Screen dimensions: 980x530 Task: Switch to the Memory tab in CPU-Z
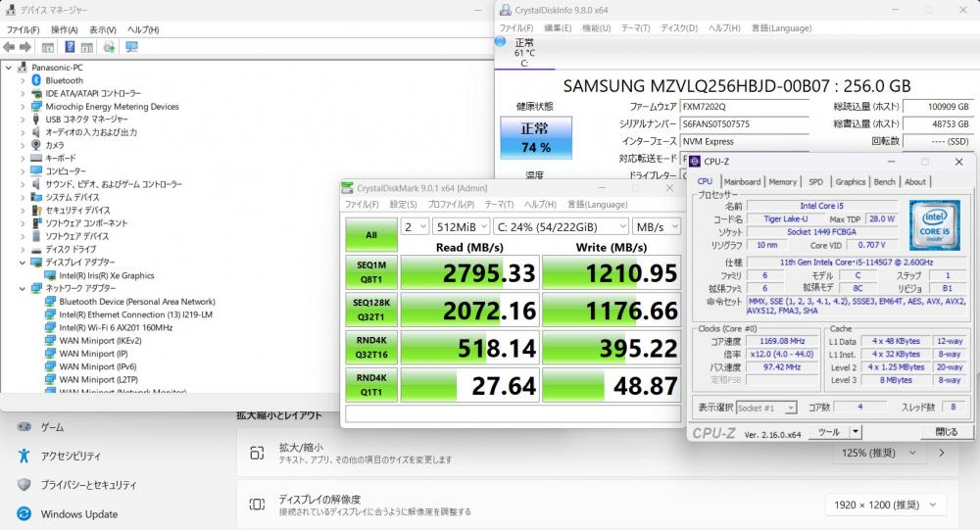782,181
